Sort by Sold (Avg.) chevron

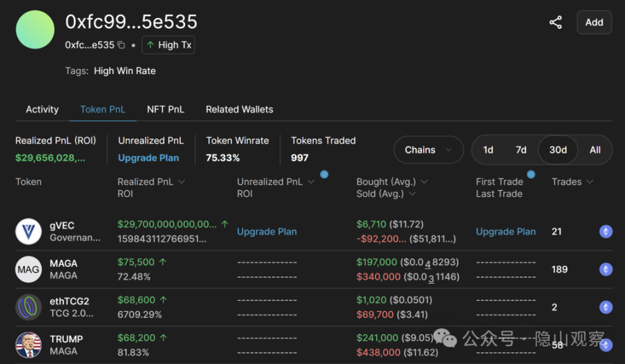pyautogui.click(x=413, y=194)
